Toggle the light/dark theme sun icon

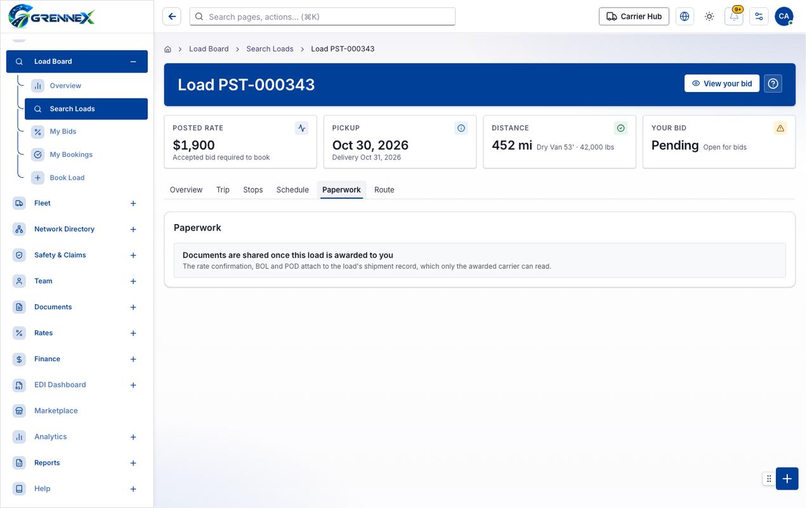point(709,17)
